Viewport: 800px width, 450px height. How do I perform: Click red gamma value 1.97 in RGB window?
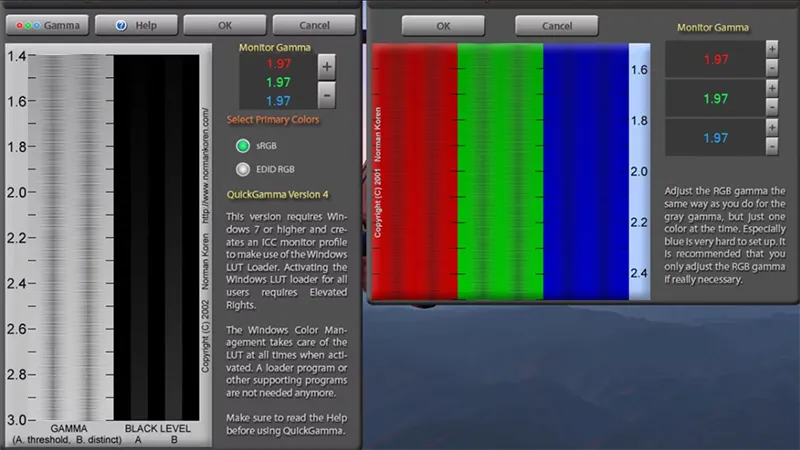point(715,59)
